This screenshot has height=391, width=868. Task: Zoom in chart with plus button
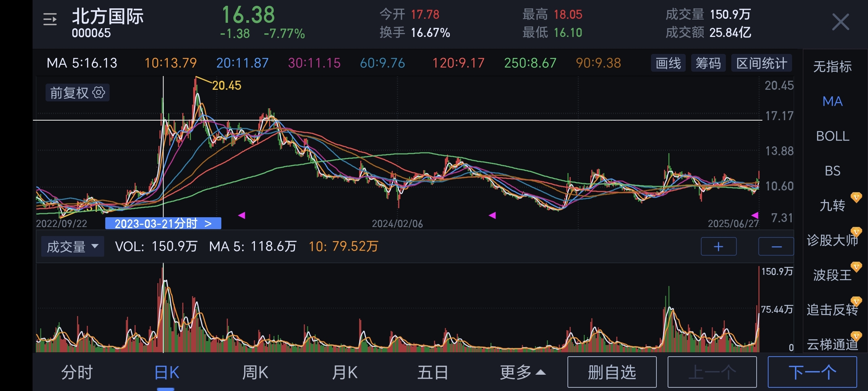tap(718, 247)
